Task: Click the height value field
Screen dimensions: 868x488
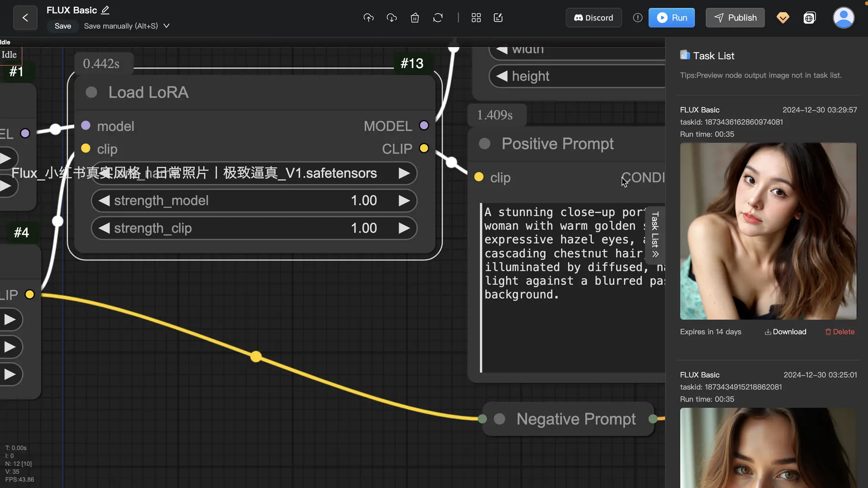Action: pyautogui.click(x=577, y=76)
